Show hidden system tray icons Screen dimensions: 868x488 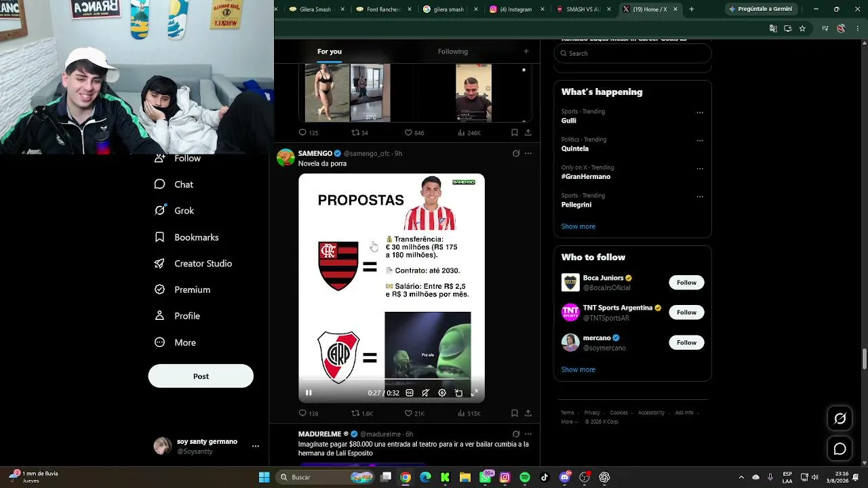tap(741, 477)
